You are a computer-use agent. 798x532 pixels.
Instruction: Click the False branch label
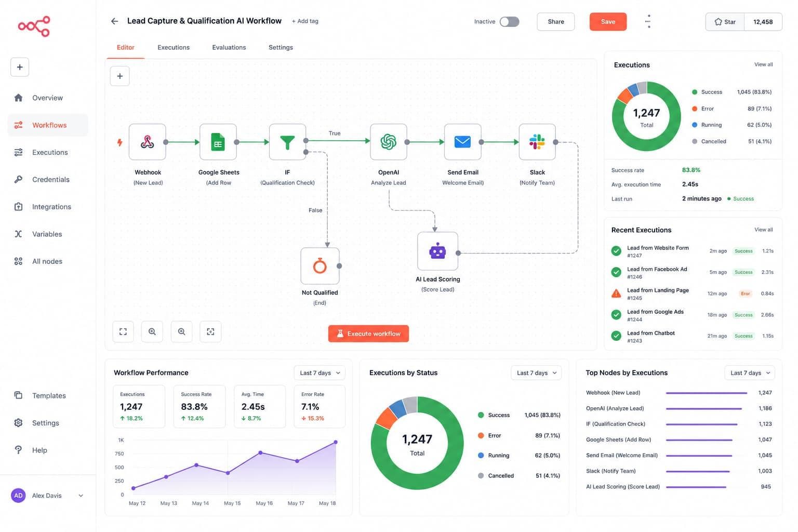[315, 210]
